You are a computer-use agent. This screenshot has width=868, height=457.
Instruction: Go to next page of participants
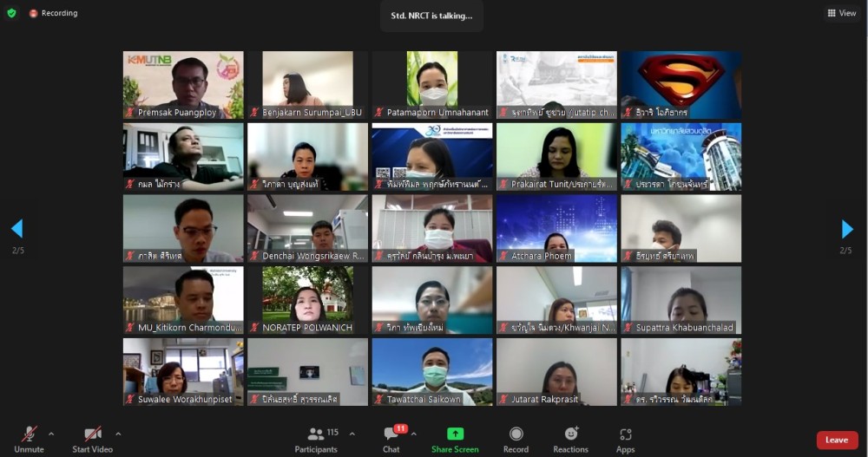pos(847,229)
